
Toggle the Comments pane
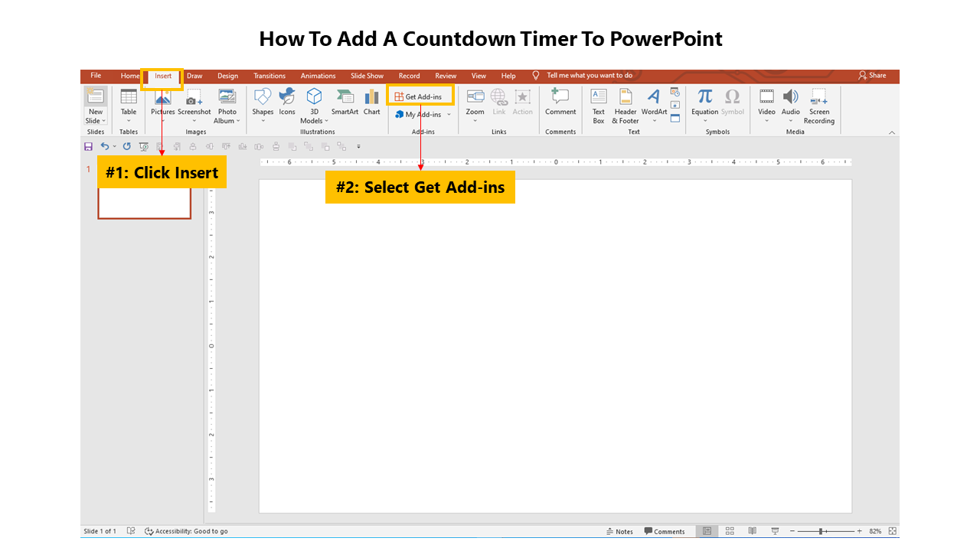[x=665, y=531]
